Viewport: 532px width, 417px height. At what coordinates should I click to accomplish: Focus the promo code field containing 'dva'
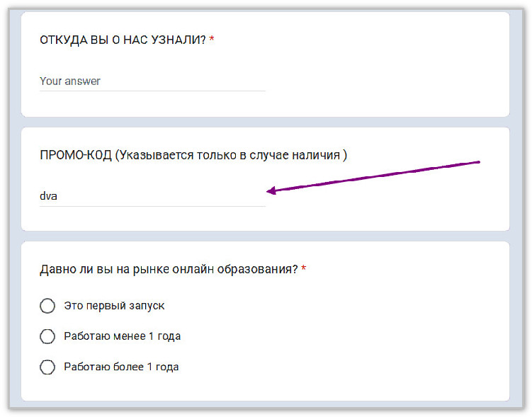tap(152, 196)
